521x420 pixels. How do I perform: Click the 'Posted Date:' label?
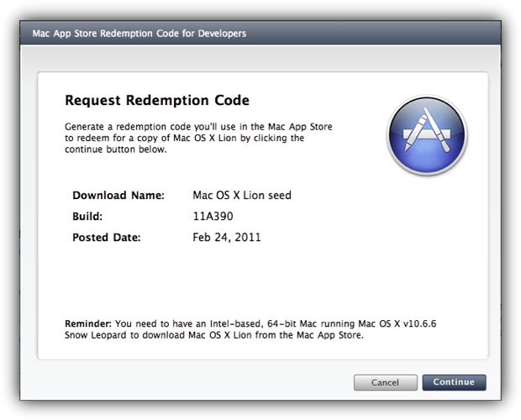[x=107, y=238]
